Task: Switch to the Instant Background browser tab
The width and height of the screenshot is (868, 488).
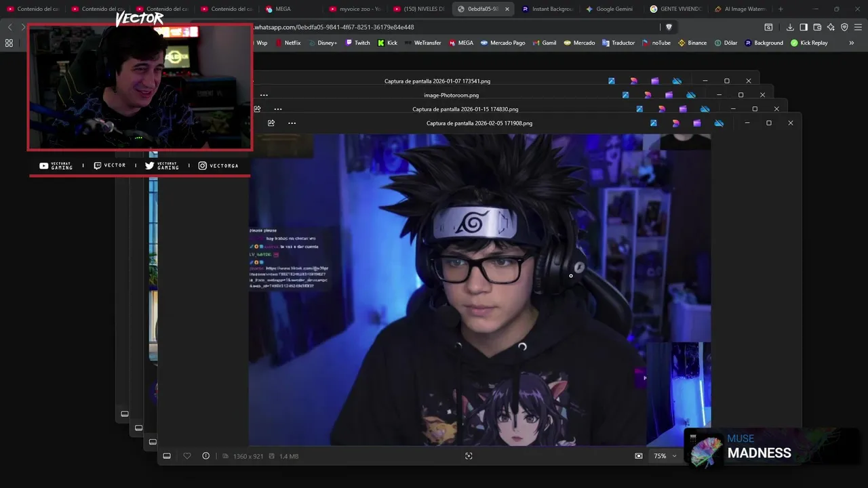Action: coord(548,9)
